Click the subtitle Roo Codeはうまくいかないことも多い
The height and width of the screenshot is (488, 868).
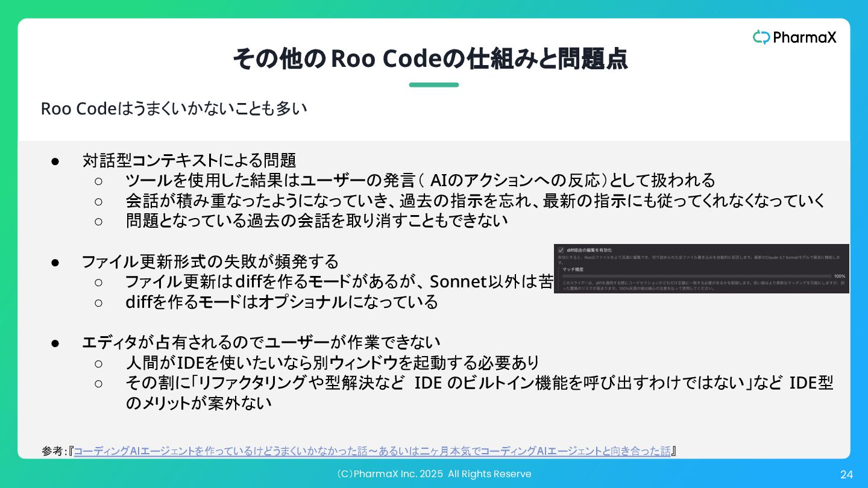pyautogui.click(x=174, y=109)
